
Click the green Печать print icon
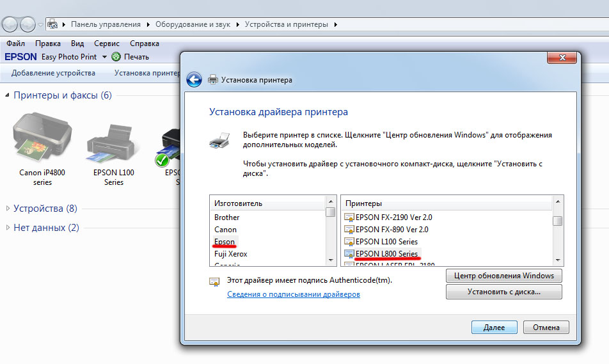click(116, 57)
